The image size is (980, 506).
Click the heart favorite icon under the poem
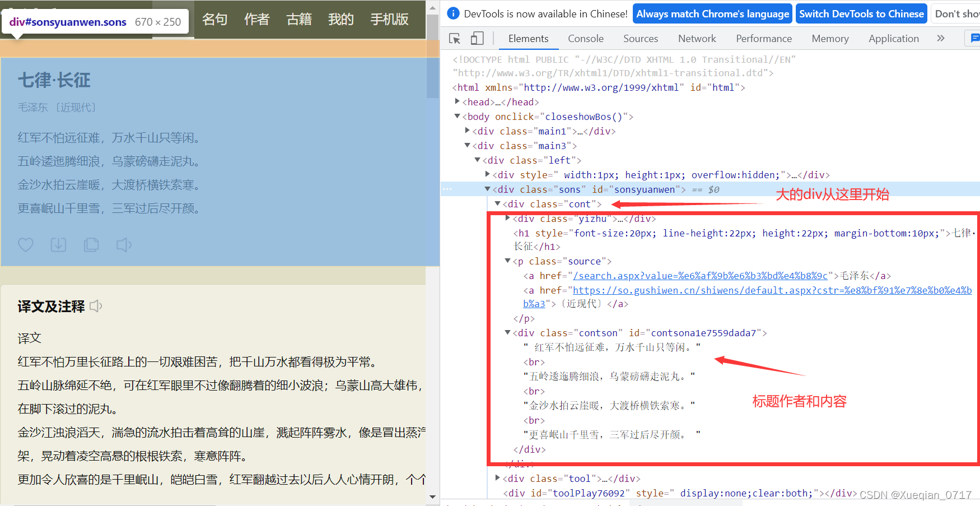tap(26, 245)
